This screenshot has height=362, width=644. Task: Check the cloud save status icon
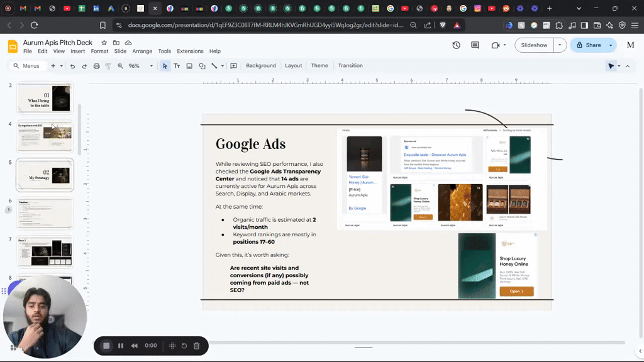click(128, 43)
